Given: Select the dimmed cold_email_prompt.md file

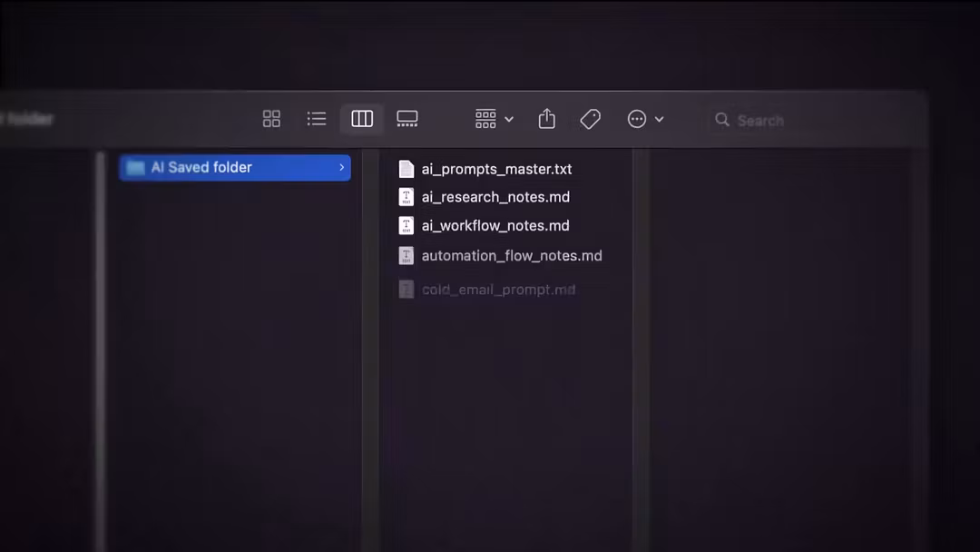Looking at the screenshot, I should (498, 290).
